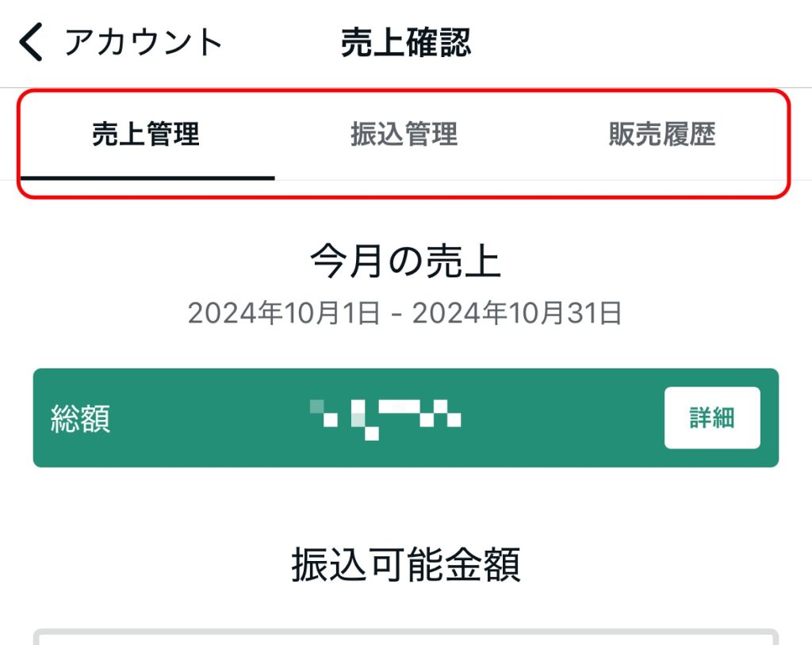Click the tab bar between 売上管理 and 振込管理

tap(275, 134)
